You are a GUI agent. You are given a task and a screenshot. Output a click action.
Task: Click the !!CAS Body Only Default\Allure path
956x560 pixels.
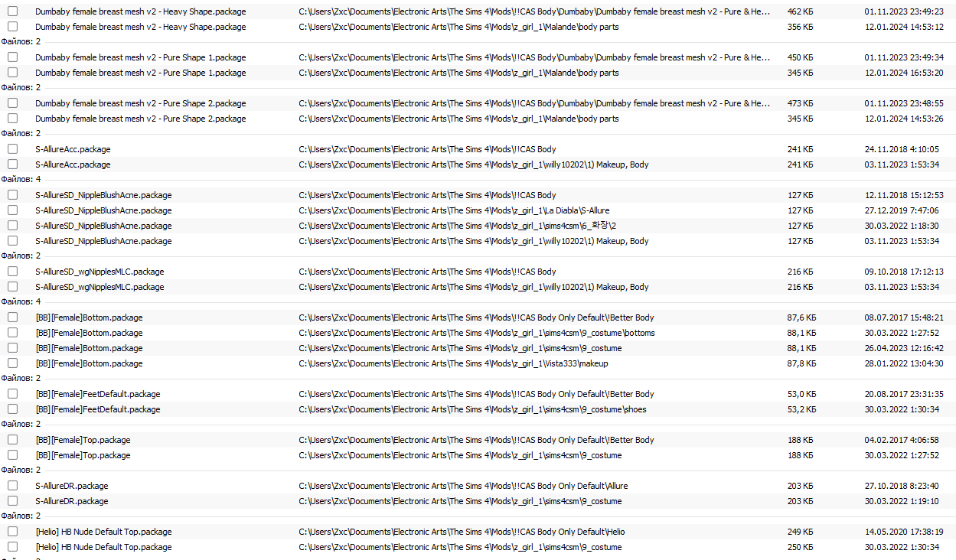[x=463, y=486]
